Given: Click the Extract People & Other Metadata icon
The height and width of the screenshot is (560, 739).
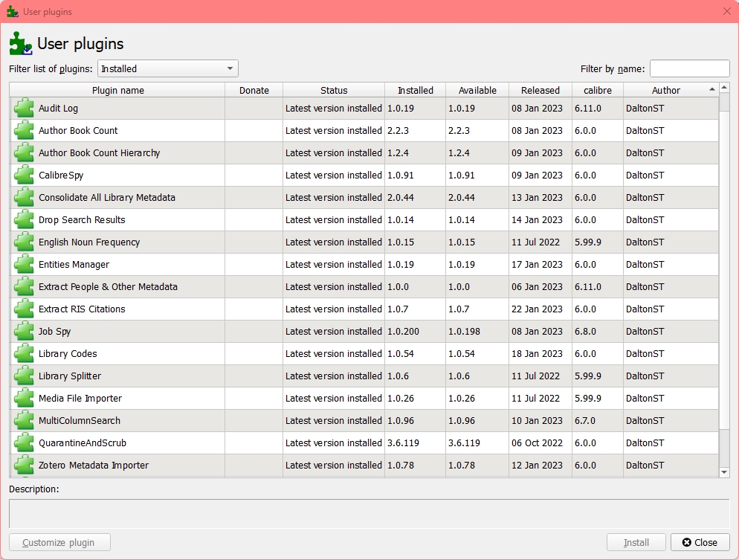Looking at the screenshot, I should [x=24, y=286].
